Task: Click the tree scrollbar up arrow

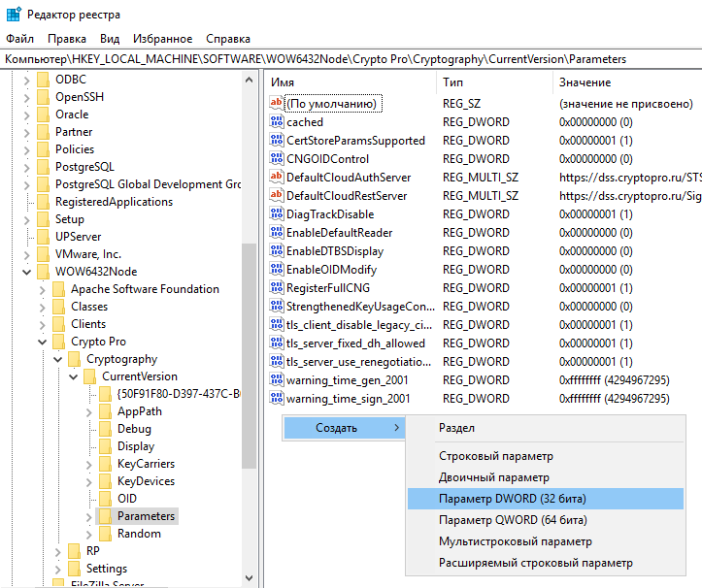Action: point(250,81)
